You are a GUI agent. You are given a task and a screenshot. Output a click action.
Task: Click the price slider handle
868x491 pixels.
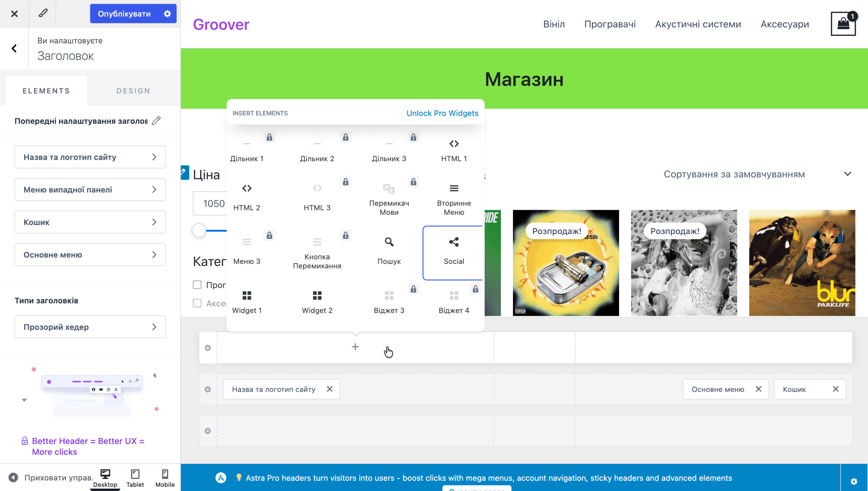[199, 230]
